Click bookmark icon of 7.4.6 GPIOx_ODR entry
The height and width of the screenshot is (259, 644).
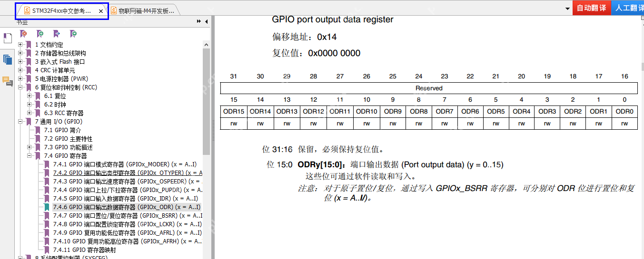(x=47, y=207)
